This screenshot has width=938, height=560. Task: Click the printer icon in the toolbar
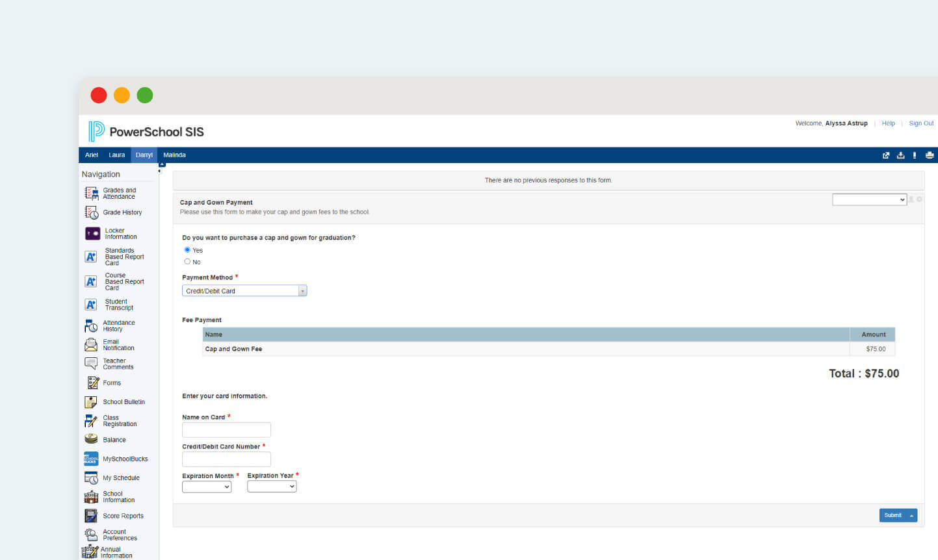930,155
